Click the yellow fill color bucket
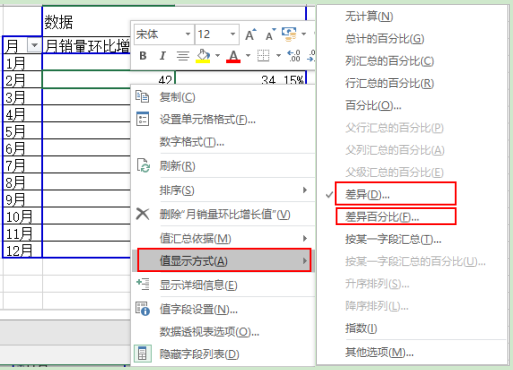The width and height of the screenshot is (513, 370). (203, 56)
